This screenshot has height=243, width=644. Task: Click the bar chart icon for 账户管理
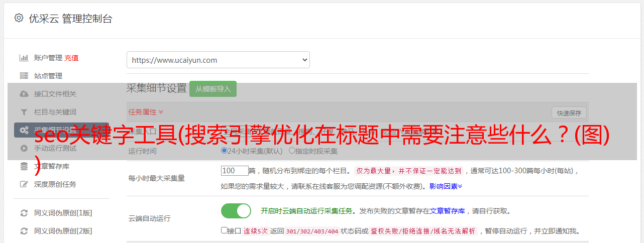24,58
